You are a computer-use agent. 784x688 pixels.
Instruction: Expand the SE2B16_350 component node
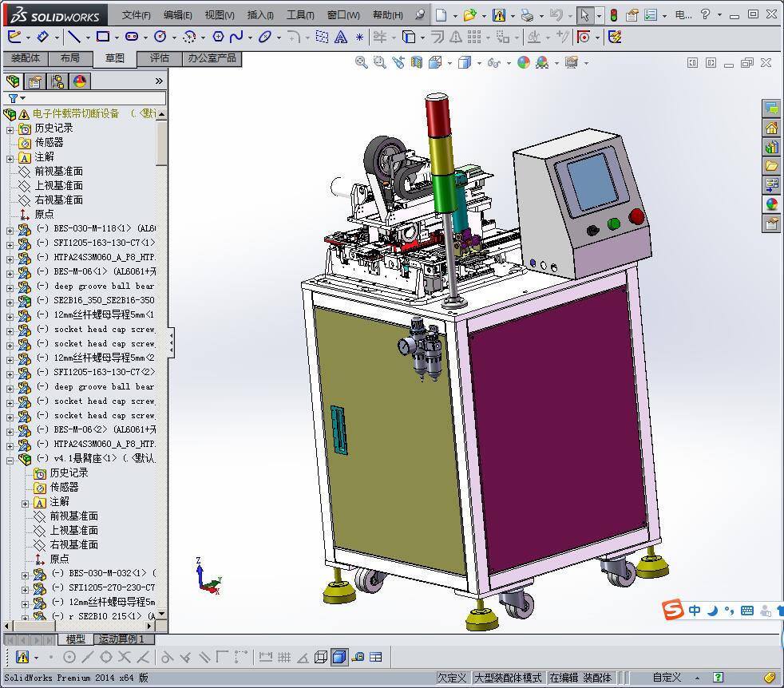point(10,303)
